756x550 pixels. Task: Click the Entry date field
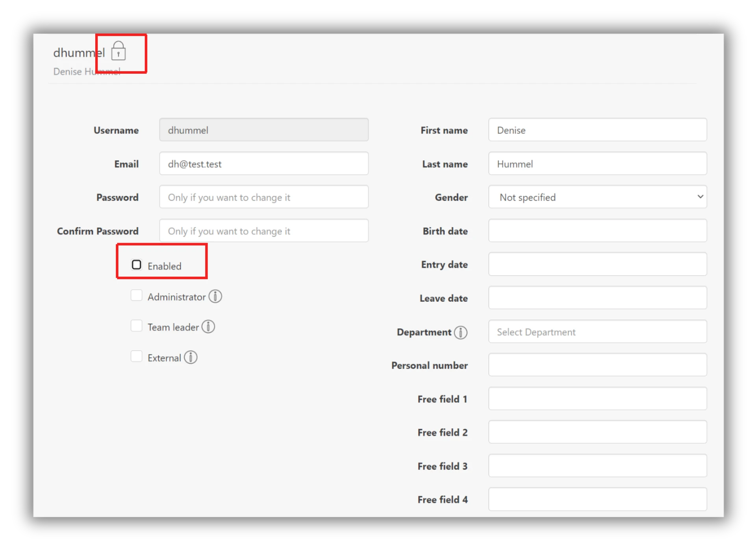597,264
